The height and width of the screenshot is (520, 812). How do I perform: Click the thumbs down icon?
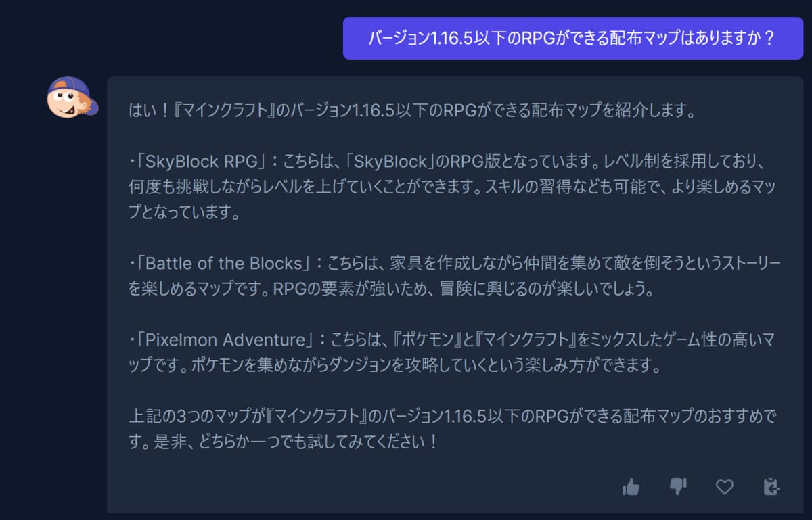click(x=678, y=486)
